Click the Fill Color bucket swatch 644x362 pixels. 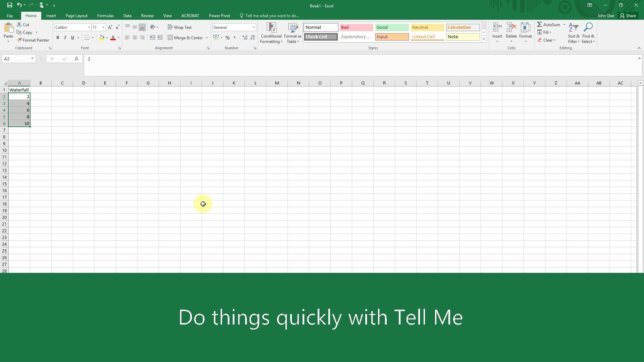click(x=102, y=38)
